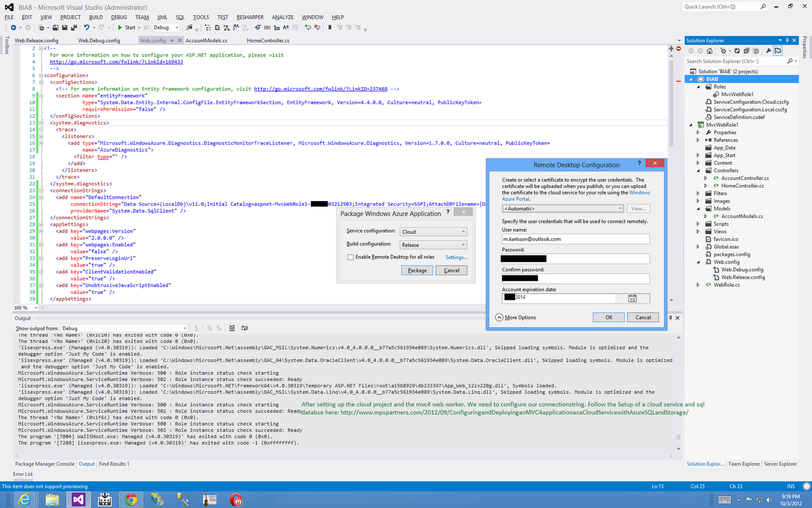Select AccountController.cs in Solution Explorer
Screen dimensions: 812x508
tap(745, 178)
